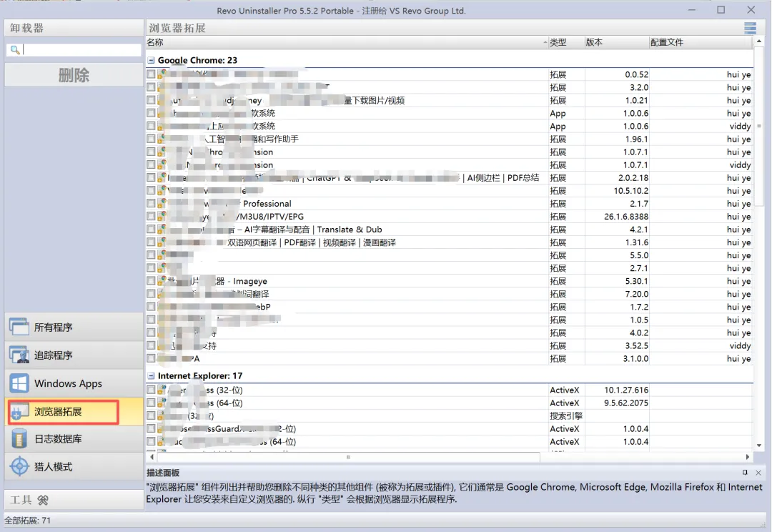Check the PDF翻译 extension row checkbox

point(151,242)
